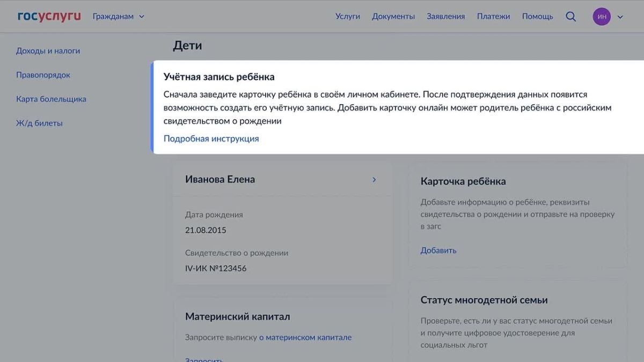Click the Запросить link

coord(204,359)
